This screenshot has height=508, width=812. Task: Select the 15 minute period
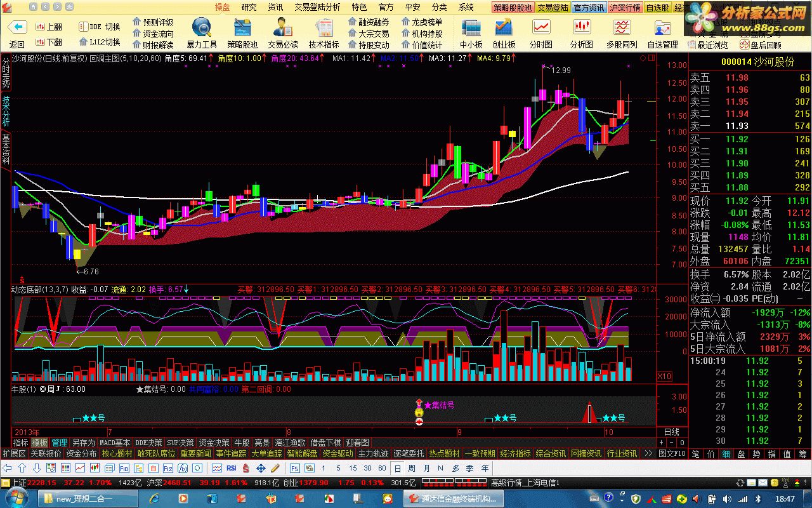pos(353,468)
